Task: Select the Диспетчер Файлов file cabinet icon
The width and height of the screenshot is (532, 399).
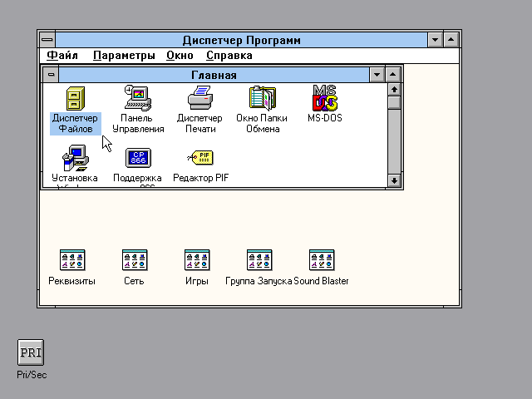Action: (x=76, y=98)
